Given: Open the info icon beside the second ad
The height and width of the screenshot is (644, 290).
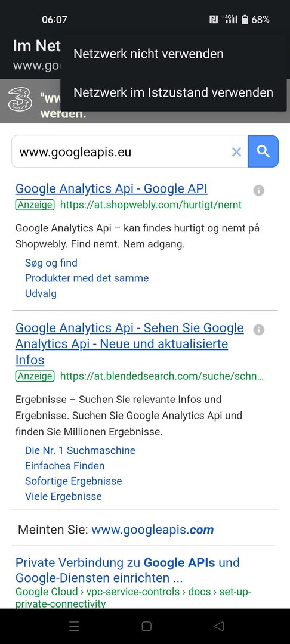Looking at the screenshot, I should pyautogui.click(x=258, y=329).
